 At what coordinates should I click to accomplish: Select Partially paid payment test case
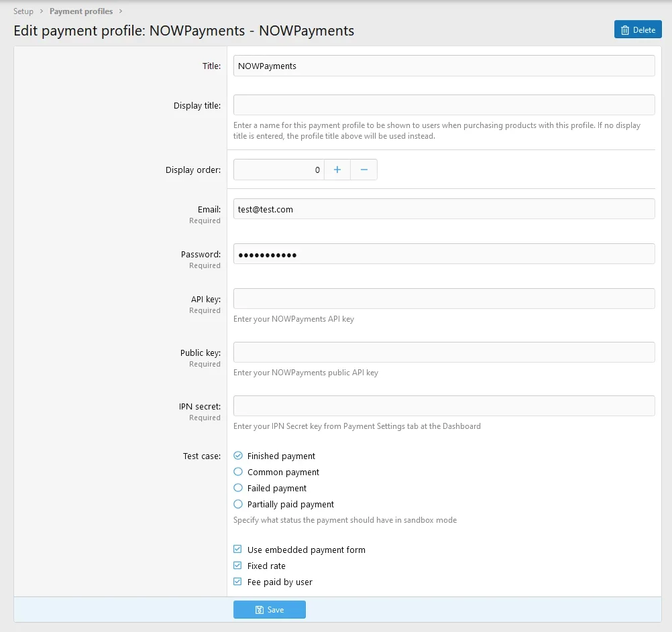click(x=238, y=504)
